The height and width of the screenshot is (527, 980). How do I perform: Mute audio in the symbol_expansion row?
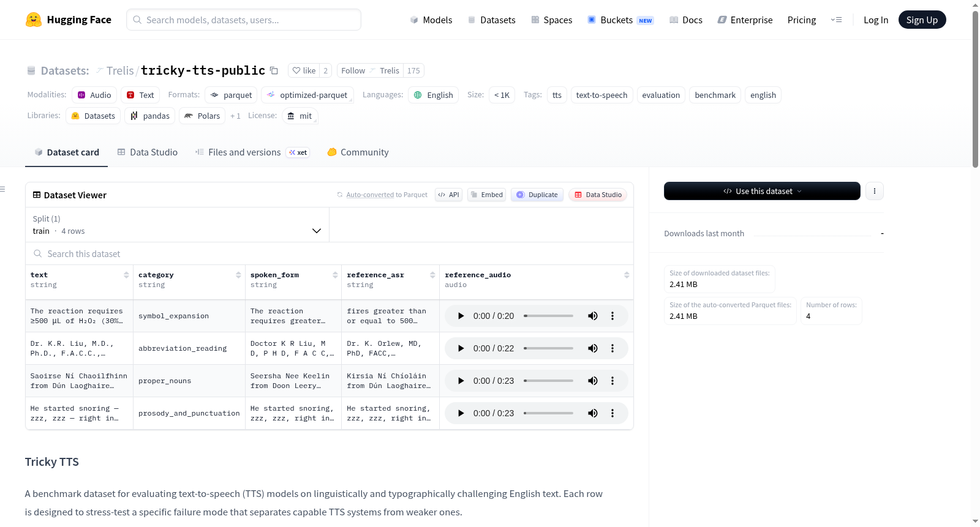(593, 316)
